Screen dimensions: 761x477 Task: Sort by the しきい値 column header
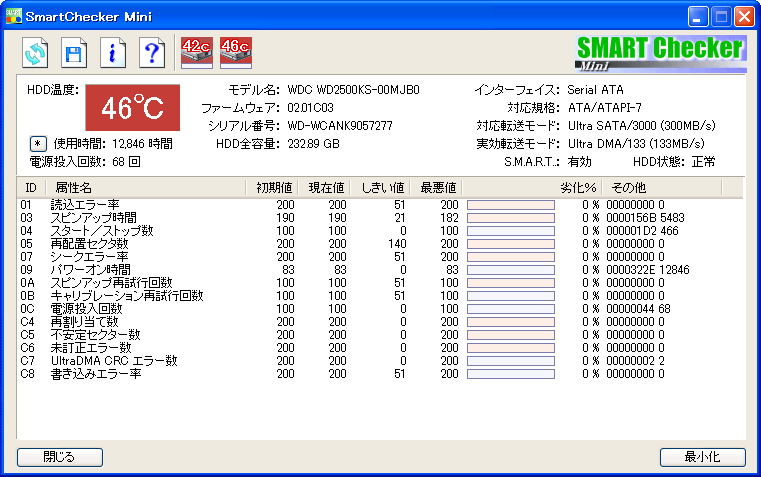pos(380,188)
